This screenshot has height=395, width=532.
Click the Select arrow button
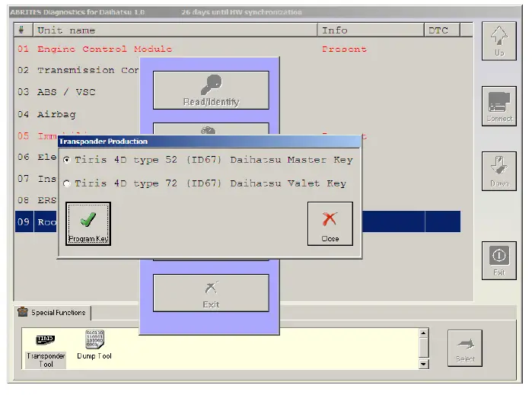(465, 348)
